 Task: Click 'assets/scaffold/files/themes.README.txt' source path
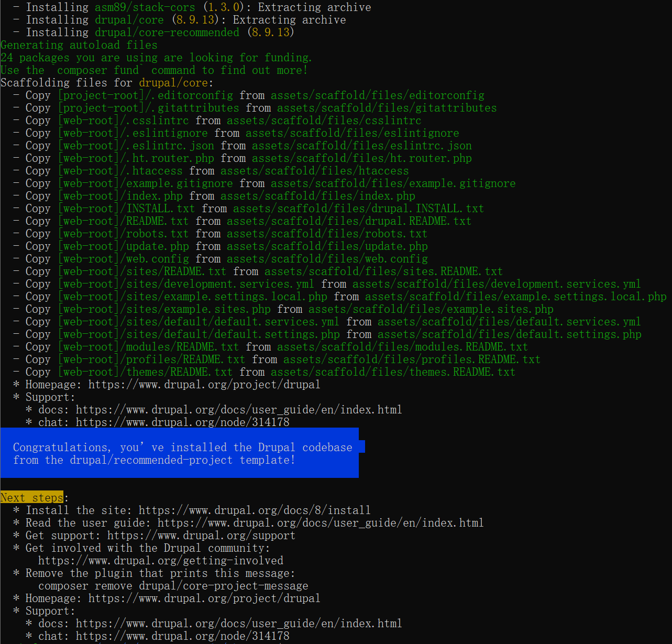tap(393, 372)
